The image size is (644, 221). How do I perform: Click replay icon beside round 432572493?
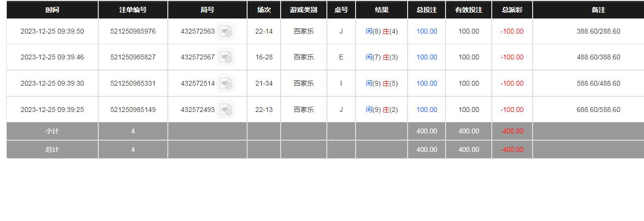pyautogui.click(x=225, y=110)
